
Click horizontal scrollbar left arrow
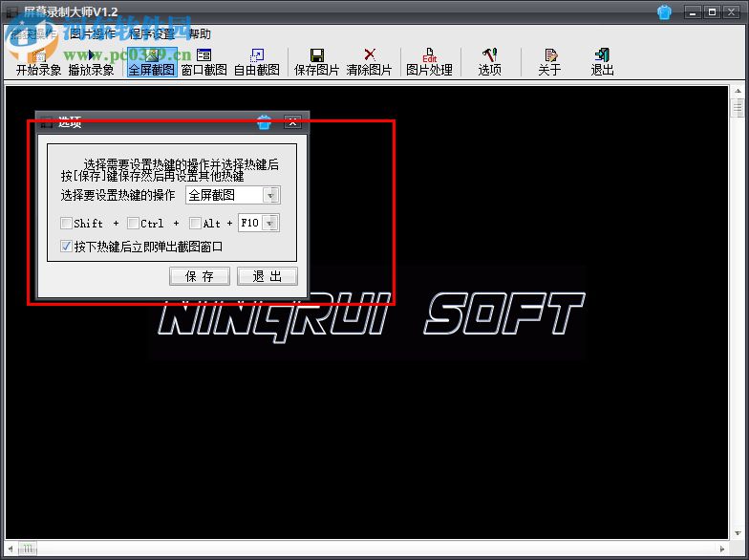pos(11,549)
